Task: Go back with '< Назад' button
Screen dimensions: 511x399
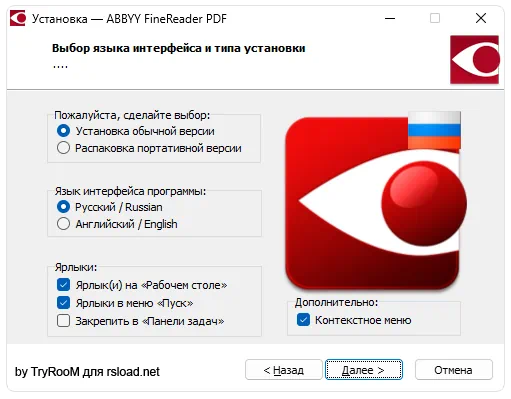Action: click(x=284, y=370)
